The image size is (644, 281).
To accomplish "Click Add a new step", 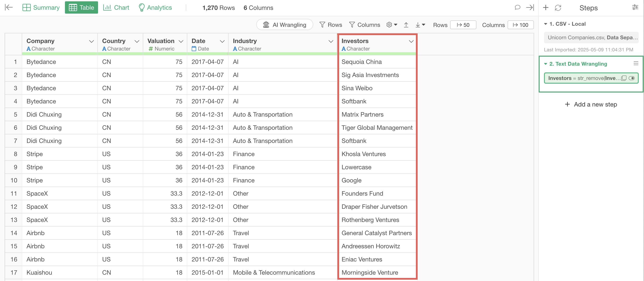I will click(x=591, y=104).
